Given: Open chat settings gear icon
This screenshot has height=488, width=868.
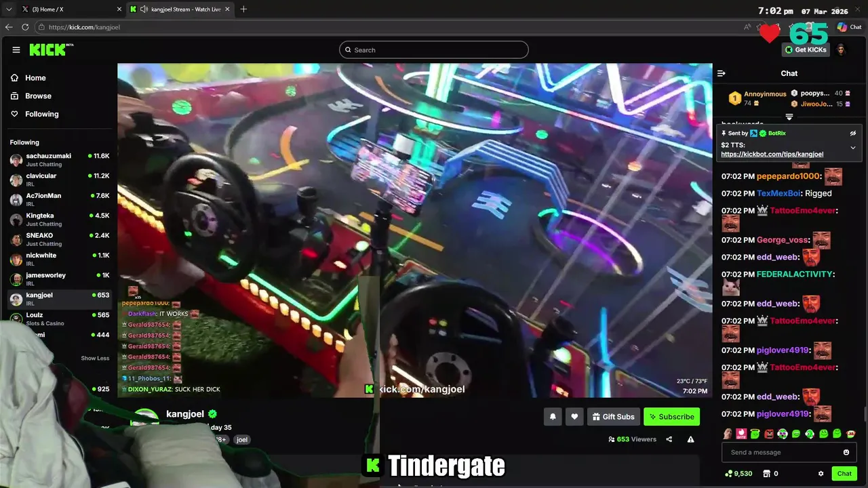Looking at the screenshot, I should coord(821,474).
